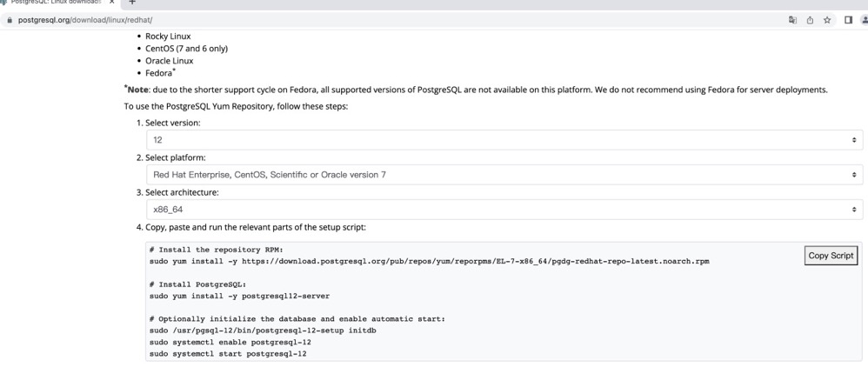Click the share page icon
This screenshot has width=868, height=374.
point(810,20)
